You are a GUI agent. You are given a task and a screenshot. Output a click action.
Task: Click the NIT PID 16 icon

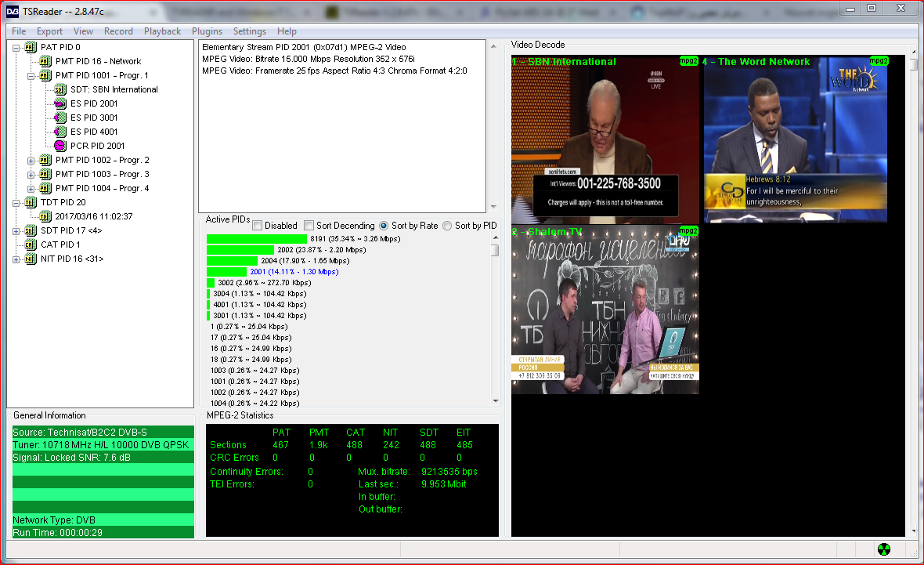30,259
